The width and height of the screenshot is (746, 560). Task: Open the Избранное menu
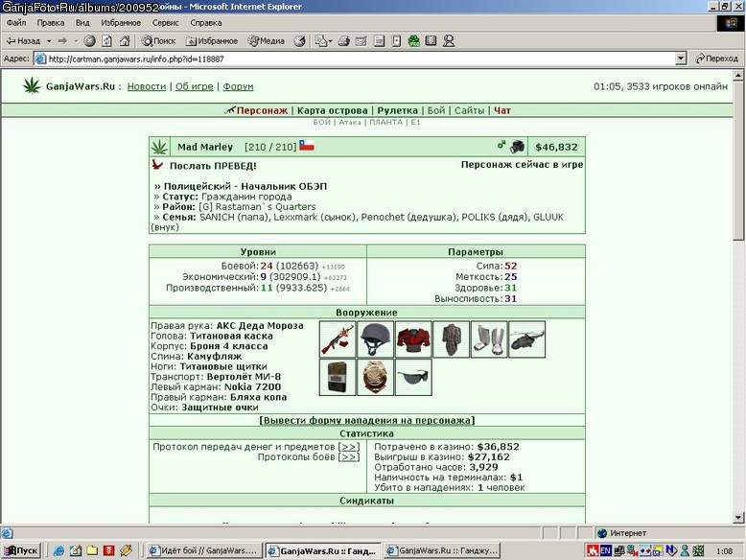click(121, 23)
